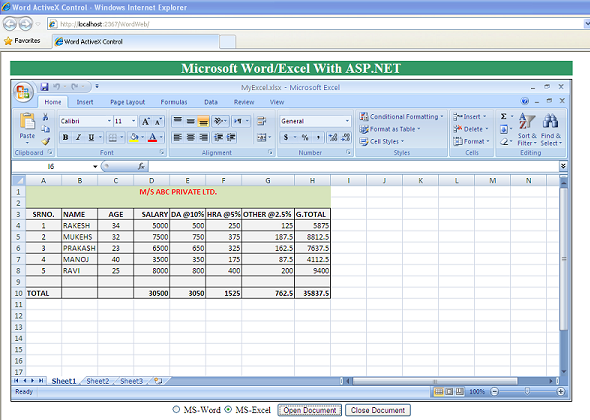The height and width of the screenshot is (420, 590).
Task: Apply bold formatting
Action: [65, 137]
